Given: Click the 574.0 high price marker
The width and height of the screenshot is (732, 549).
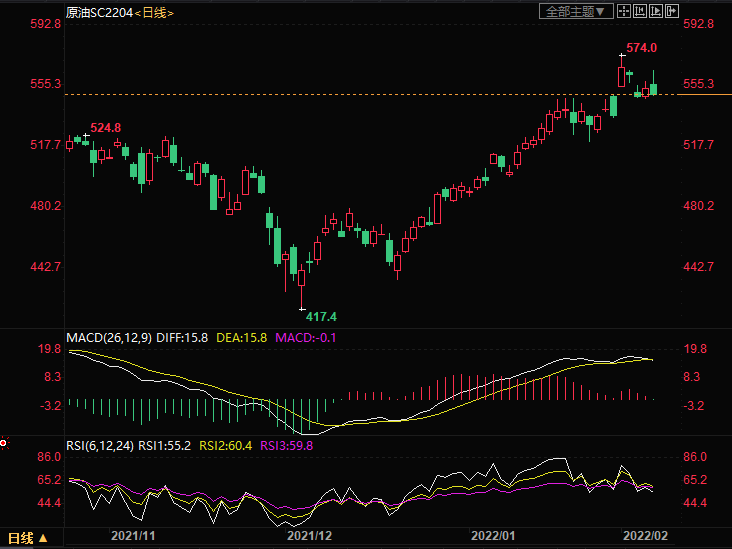Looking at the screenshot, I should (641, 48).
